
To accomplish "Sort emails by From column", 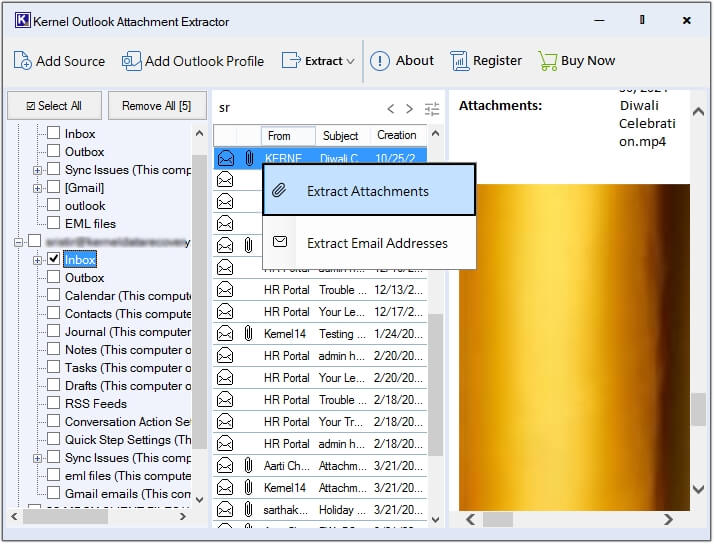I will [288, 136].
